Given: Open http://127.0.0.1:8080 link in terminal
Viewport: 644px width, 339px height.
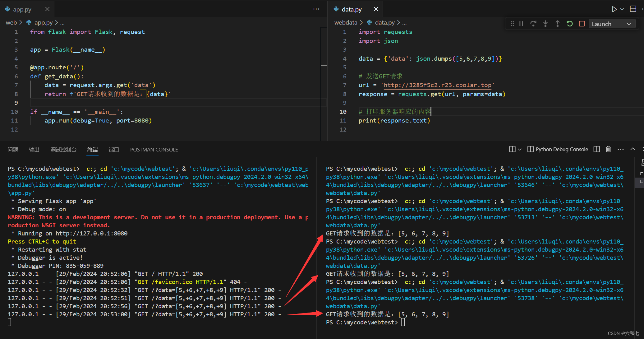Looking at the screenshot, I should click(x=91, y=233).
